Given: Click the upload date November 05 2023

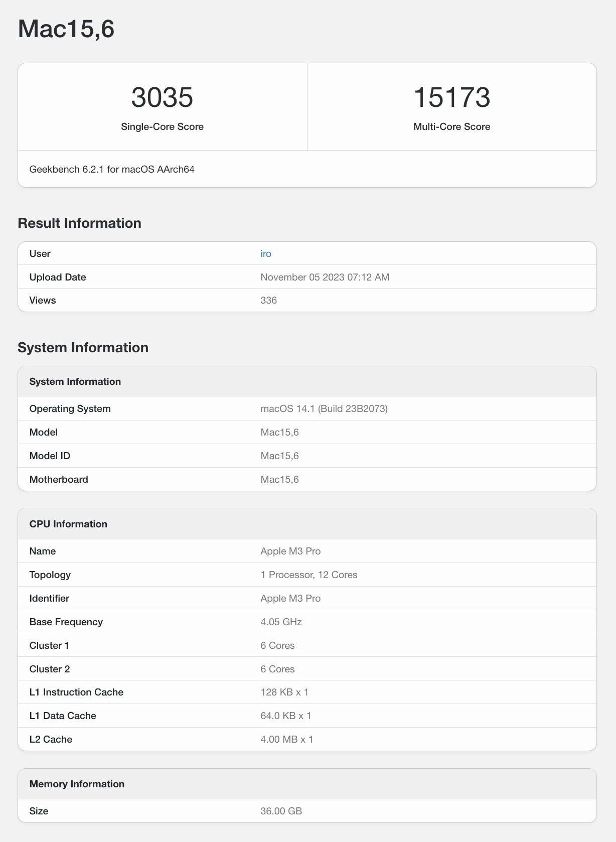Looking at the screenshot, I should click(325, 277).
